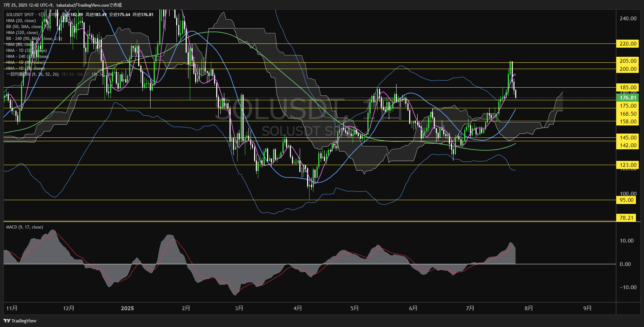This screenshot has height=327, width=644.
Task: Click the 175.00 price level label
Action: pos(627,106)
